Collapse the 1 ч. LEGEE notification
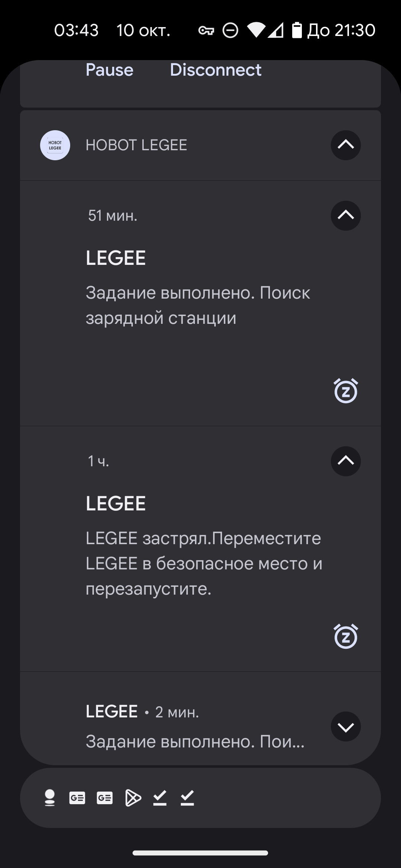Viewport: 401px width, 868px height. pos(346,461)
